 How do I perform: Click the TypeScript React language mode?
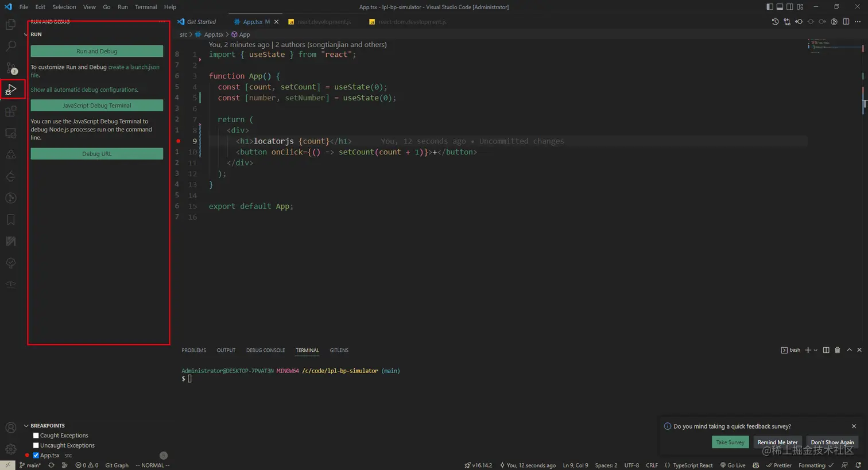tap(693, 465)
